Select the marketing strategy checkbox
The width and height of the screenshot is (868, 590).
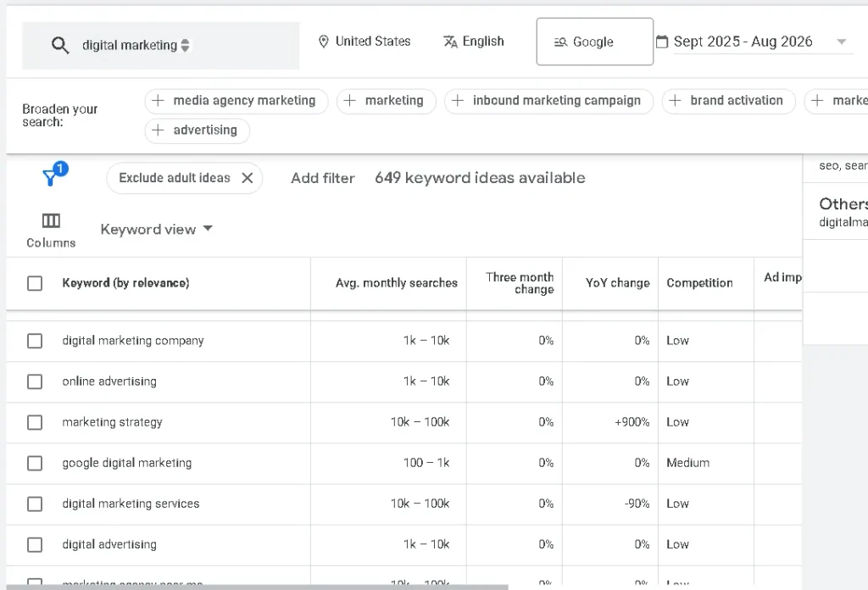(35, 422)
